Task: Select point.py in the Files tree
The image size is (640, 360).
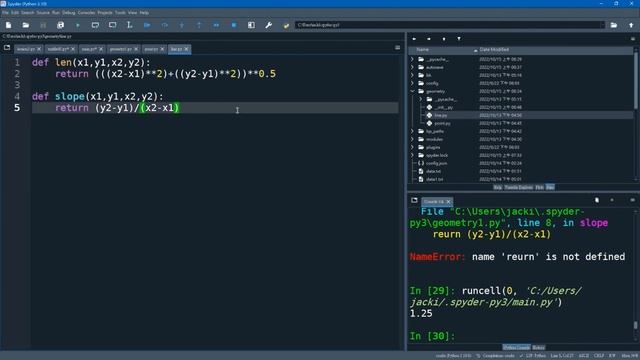Action: coord(442,123)
